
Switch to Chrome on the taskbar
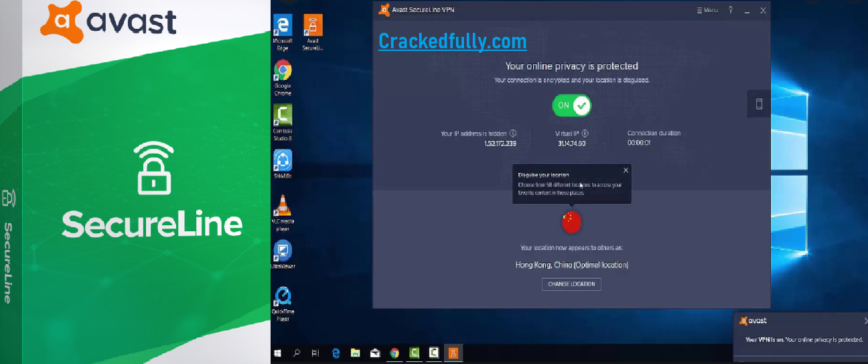[394, 353]
